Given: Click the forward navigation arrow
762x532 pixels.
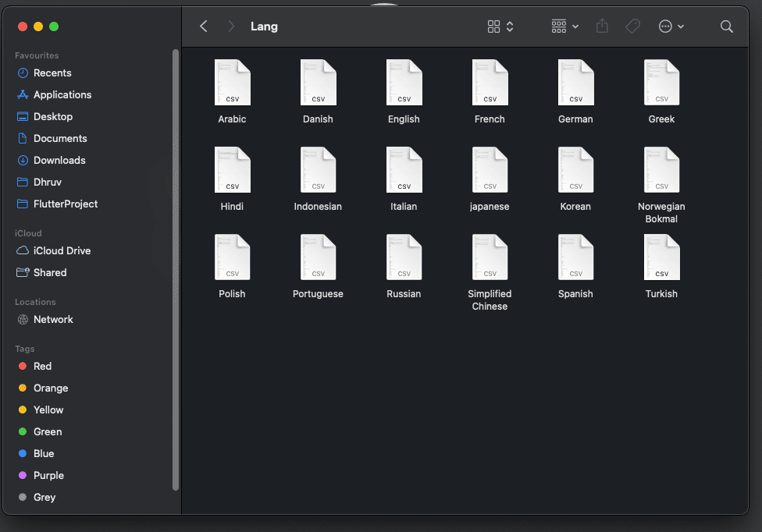Looking at the screenshot, I should click(x=230, y=27).
